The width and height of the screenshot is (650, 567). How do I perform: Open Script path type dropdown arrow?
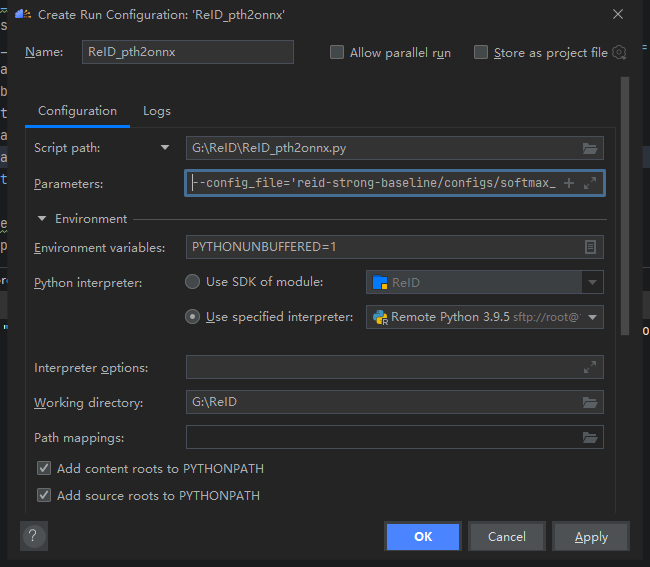point(165,148)
